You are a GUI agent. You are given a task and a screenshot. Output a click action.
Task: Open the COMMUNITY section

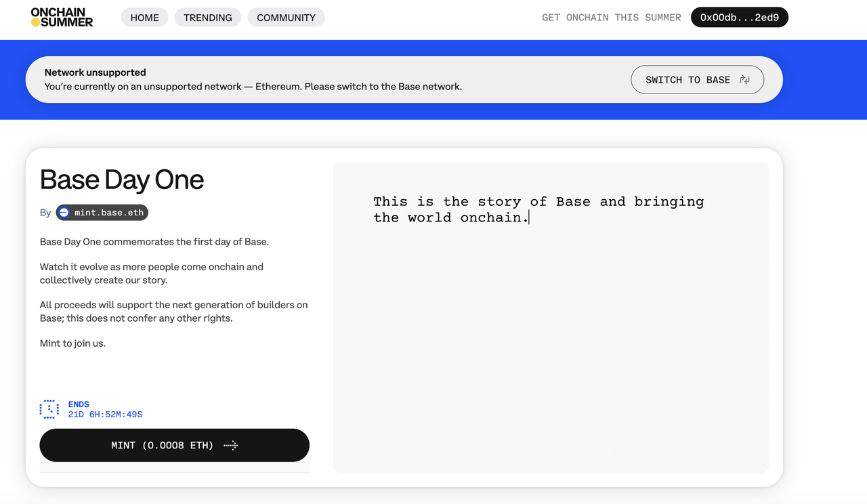click(286, 17)
